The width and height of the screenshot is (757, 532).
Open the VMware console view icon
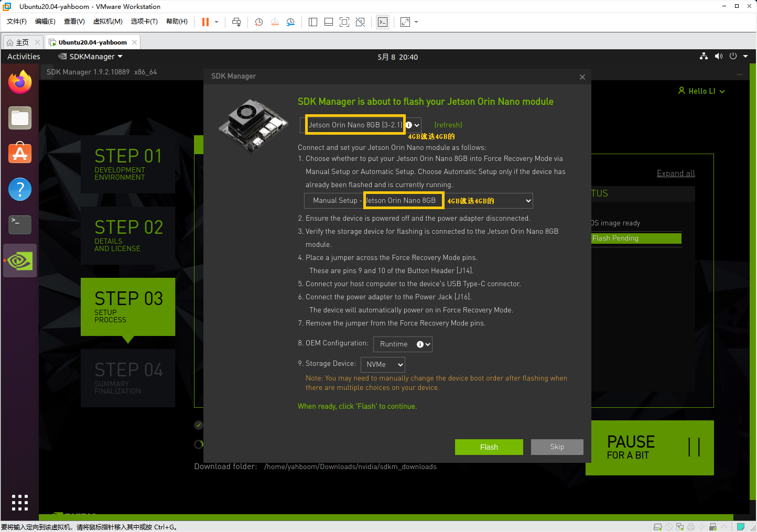[x=383, y=22]
